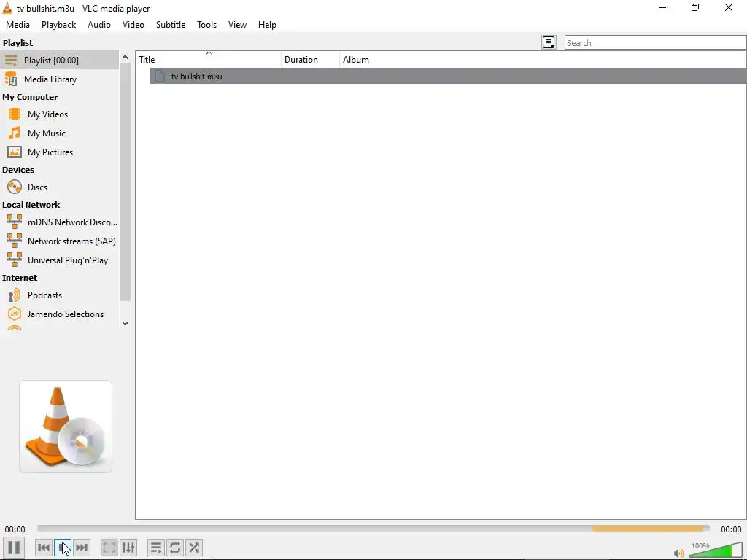Screen dimensions: 747x560
Task: Click the album art cone thumbnail
Action: [66, 427]
